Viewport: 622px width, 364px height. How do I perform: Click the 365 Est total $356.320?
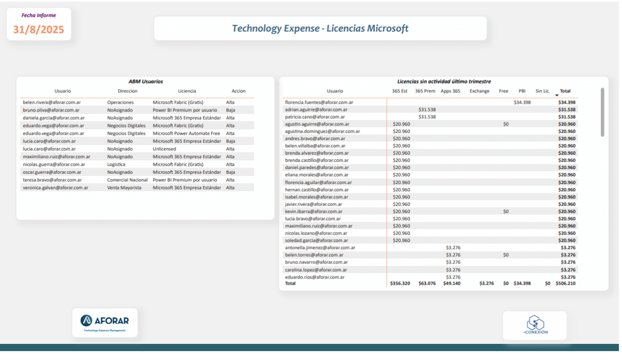[x=400, y=283]
